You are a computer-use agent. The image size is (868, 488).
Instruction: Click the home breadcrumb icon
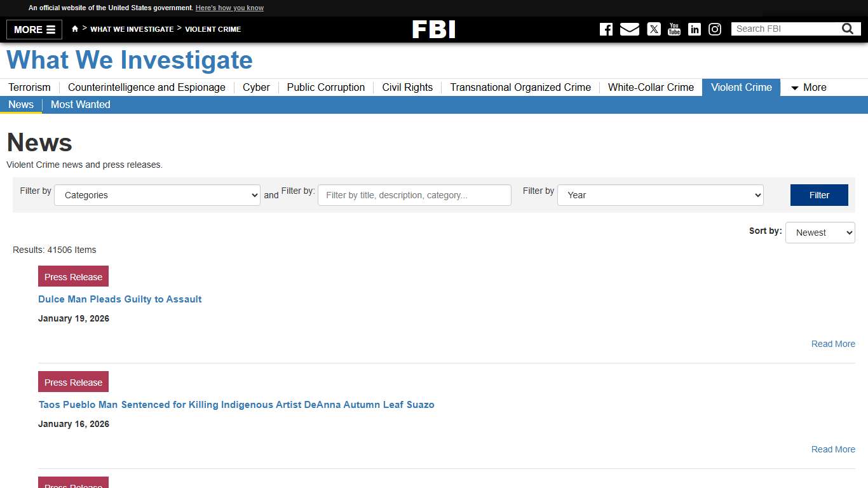tap(74, 28)
